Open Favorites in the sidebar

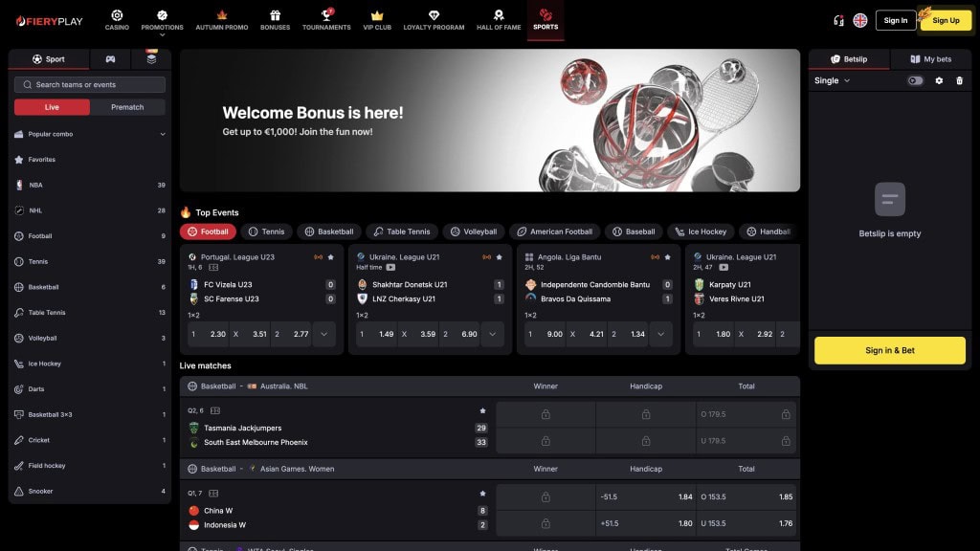[x=89, y=160]
